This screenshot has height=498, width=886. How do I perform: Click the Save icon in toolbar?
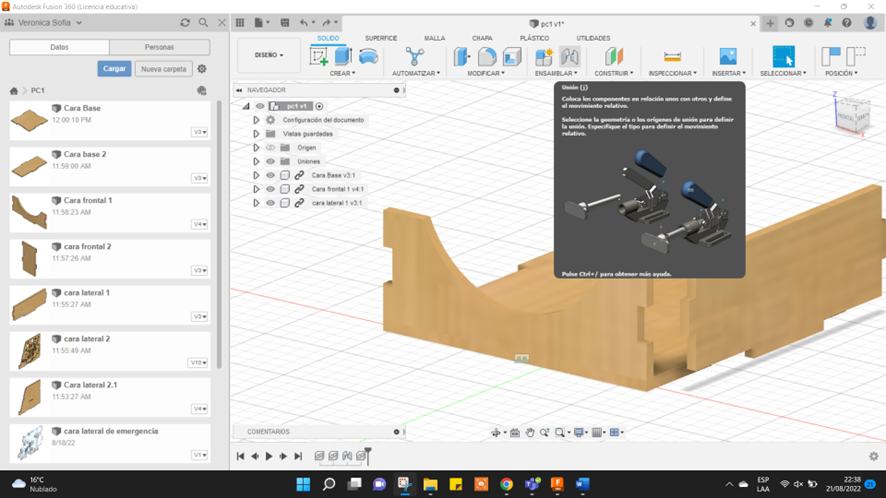pos(285,23)
